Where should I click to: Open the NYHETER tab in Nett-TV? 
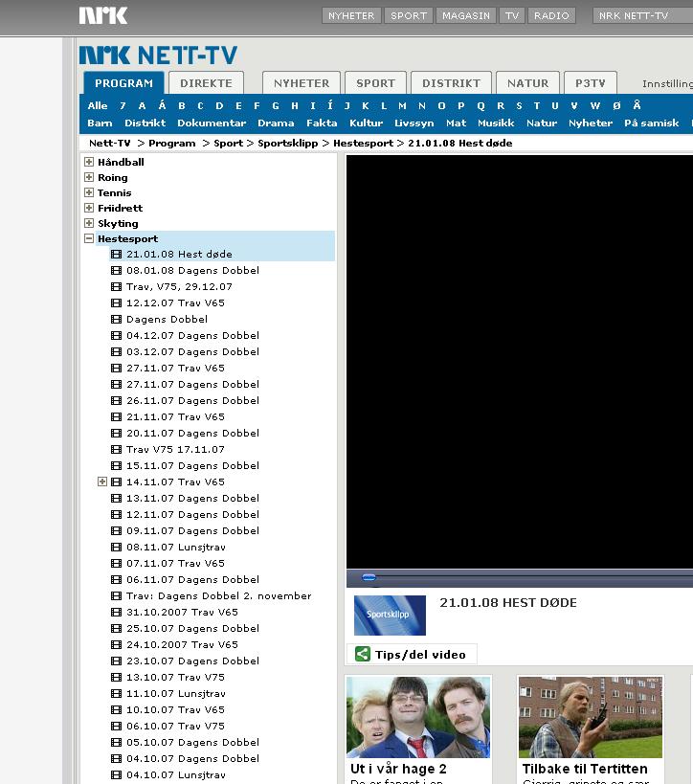302,83
